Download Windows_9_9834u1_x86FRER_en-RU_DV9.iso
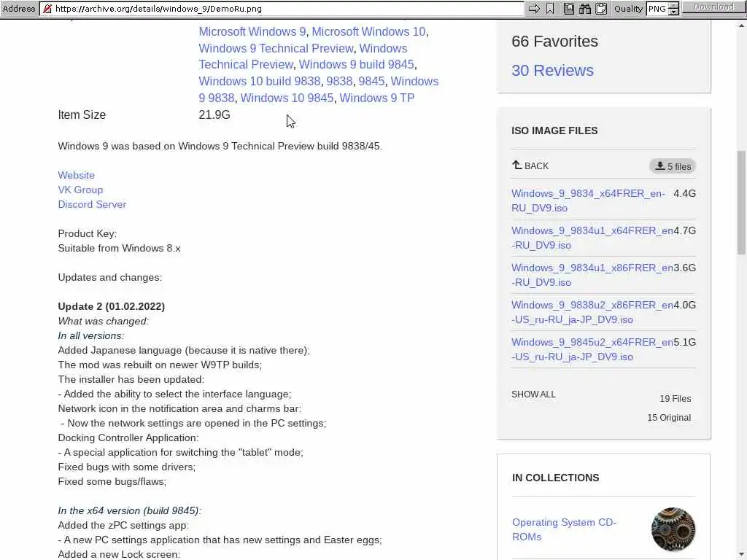The width and height of the screenshot is (747, 560). (592, 275)
